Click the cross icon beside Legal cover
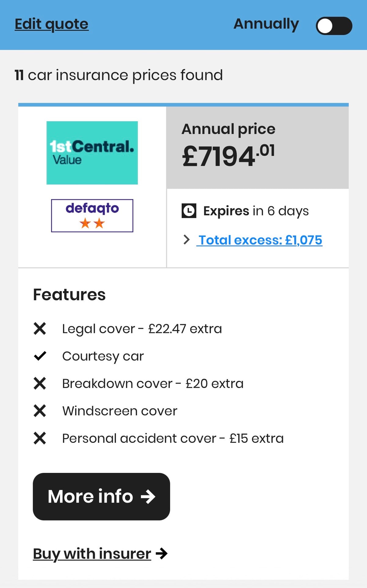Viewport: 367px width, 588px height. point(40,329)
